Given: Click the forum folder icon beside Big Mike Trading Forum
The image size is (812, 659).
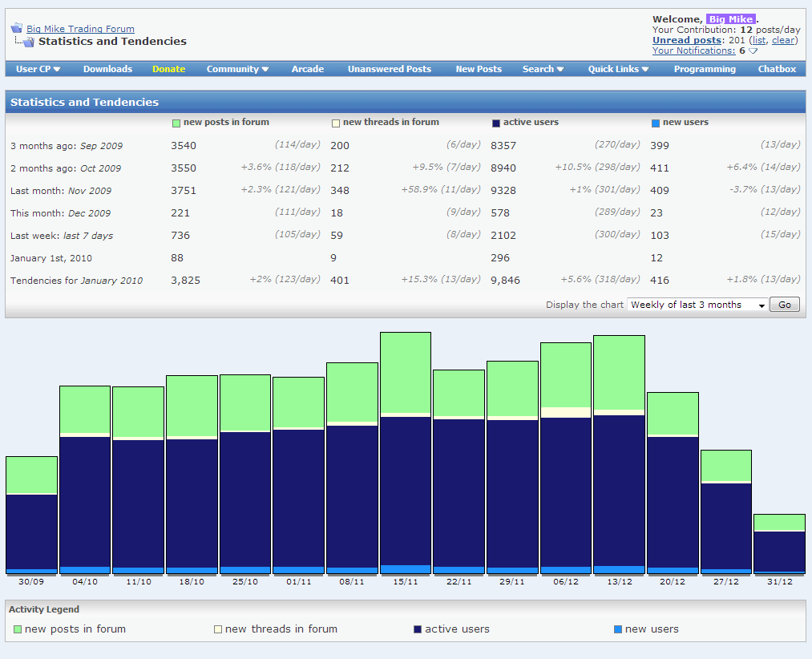Looking at the screenshot, I should point(17,28).
